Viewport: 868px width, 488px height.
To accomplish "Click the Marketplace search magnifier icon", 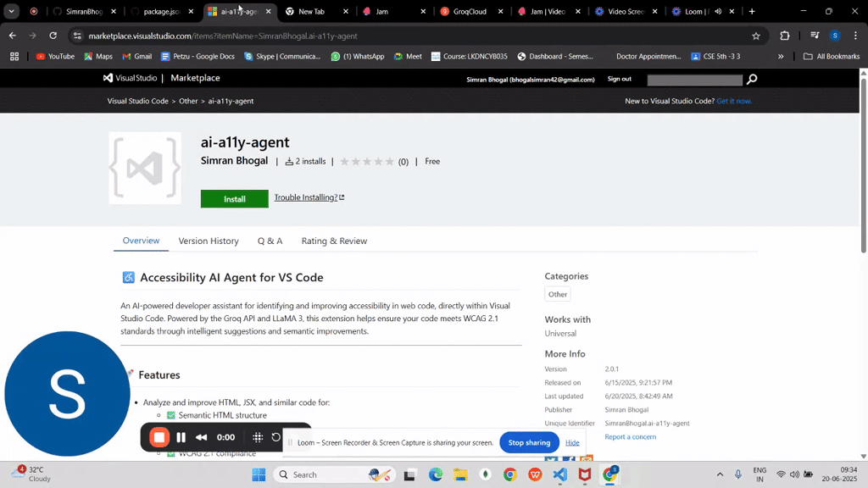I will 752,80.
